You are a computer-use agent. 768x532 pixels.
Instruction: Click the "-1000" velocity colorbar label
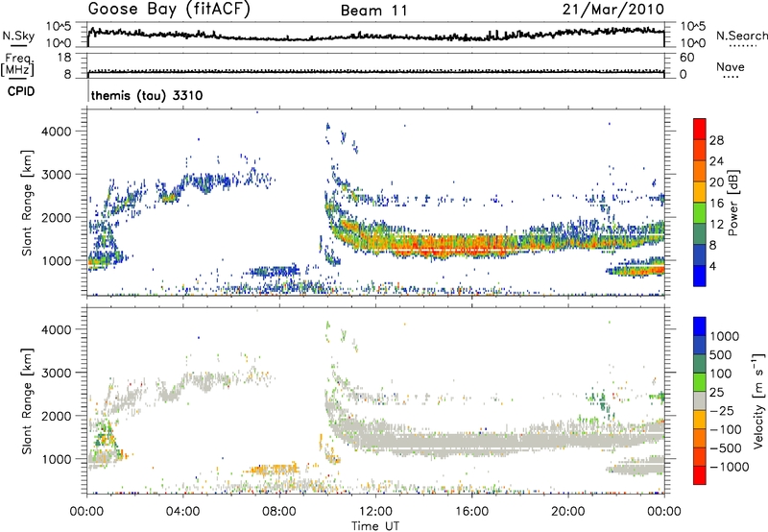click(730, 467)
